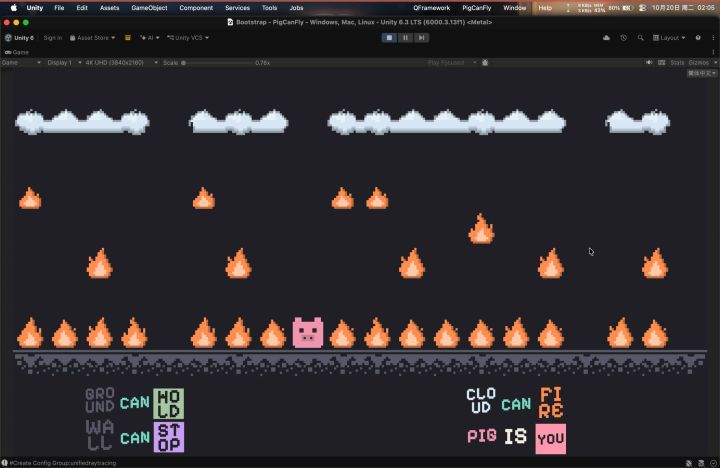Pause the running game
Screen dimensions: 720x468
click(x=405, y=38)
